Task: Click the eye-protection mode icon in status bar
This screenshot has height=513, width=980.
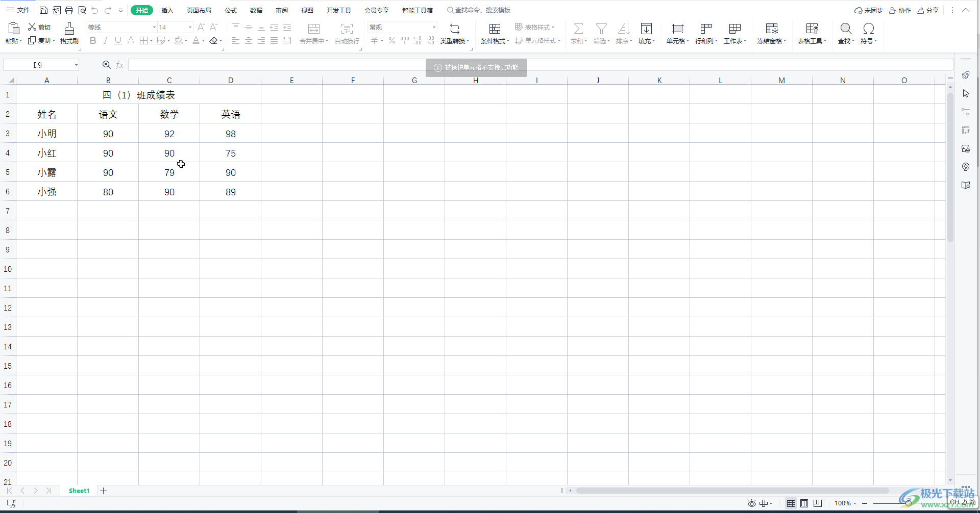Action: coord(752,503)
